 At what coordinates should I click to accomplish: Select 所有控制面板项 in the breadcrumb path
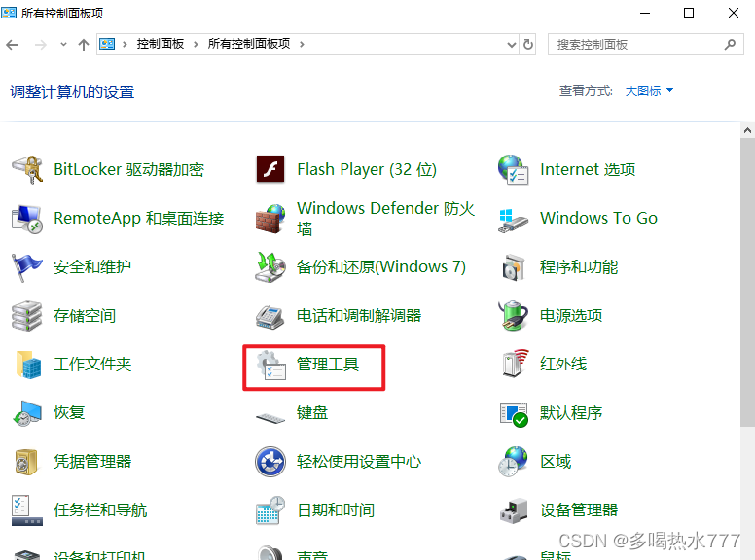pyautogui.click(x=249, y=44)
